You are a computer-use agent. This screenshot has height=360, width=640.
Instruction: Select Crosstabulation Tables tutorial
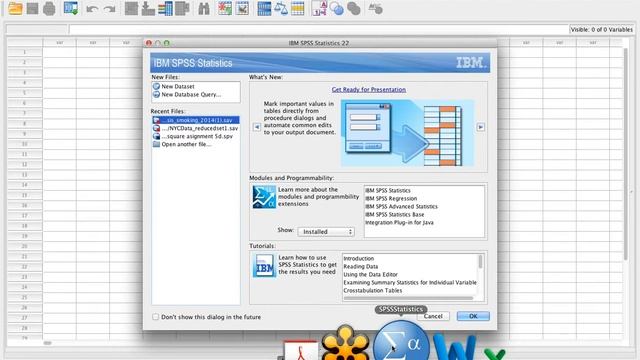pyautogui.click(x=373, y=291)
